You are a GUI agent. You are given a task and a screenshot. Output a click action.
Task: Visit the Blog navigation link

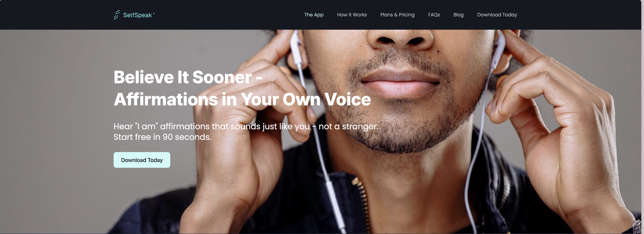tap(458, 15)
